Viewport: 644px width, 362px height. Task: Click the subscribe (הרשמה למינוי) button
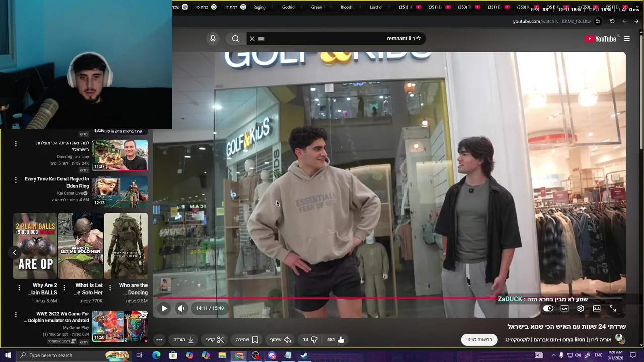479,340
